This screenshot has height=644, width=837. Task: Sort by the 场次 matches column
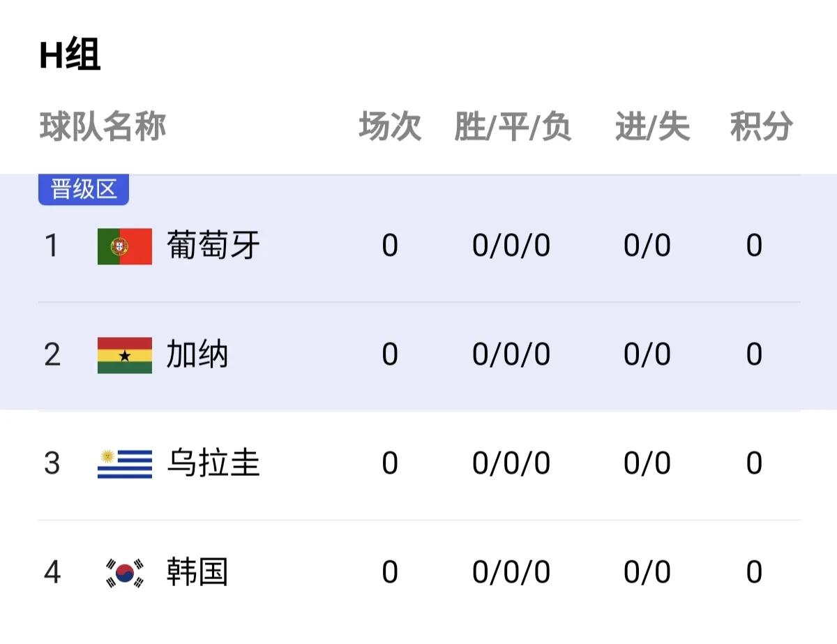pyautogui.click(x=389, y=126)
